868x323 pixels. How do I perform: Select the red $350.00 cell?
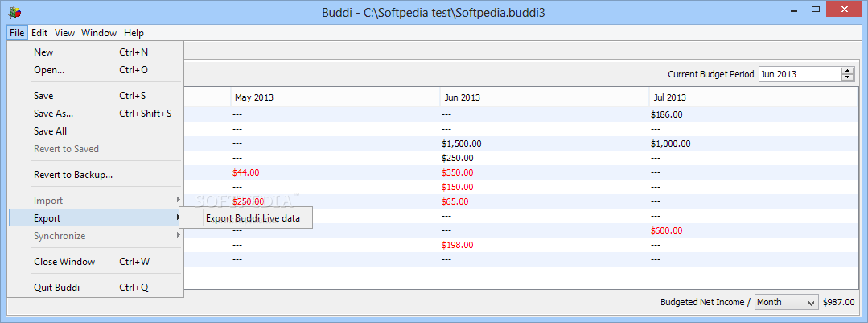pyautogui.click(x=458, y=172)
